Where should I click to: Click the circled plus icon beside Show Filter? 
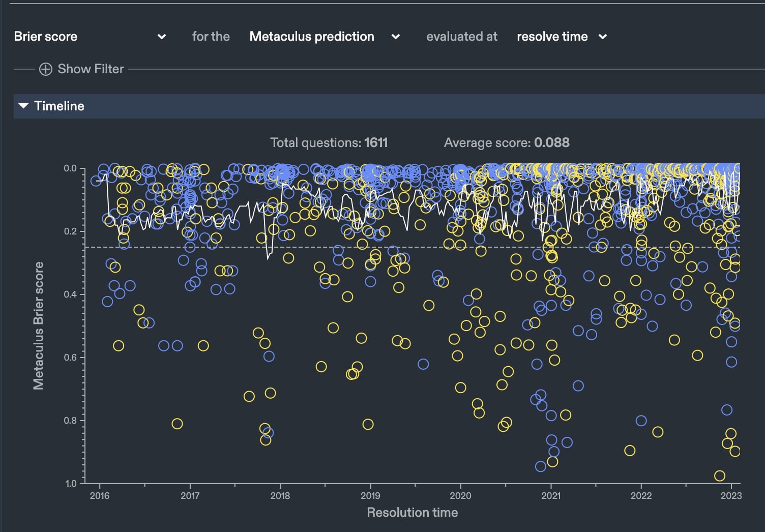[x=45, y=69]
